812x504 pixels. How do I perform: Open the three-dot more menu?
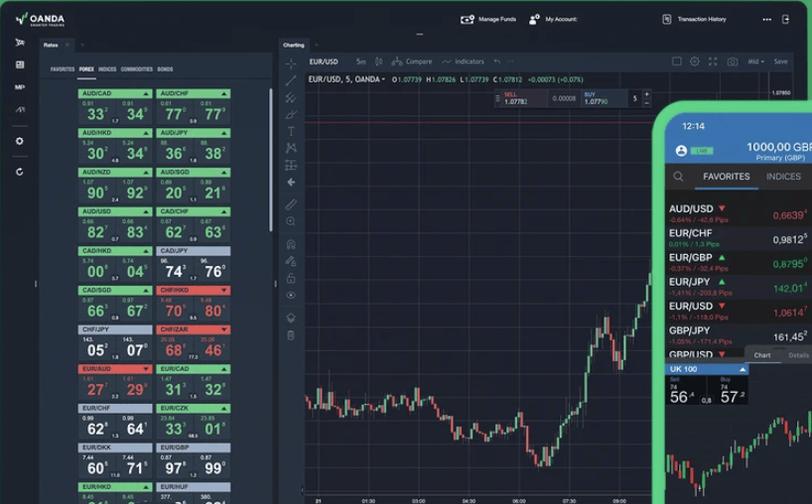[767, 19]
